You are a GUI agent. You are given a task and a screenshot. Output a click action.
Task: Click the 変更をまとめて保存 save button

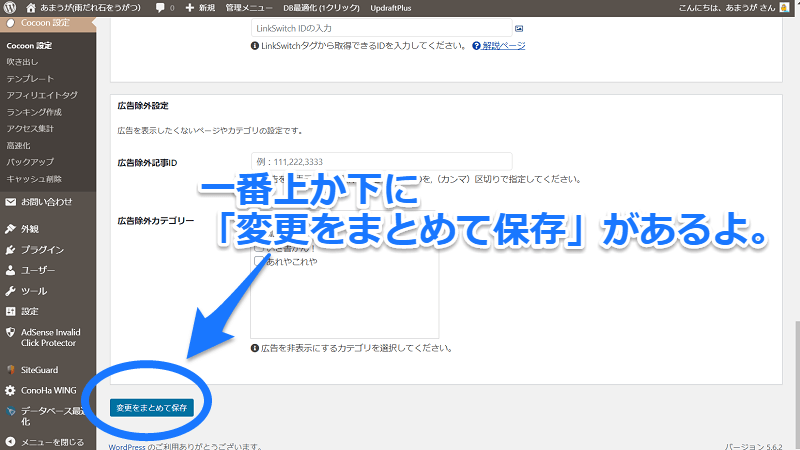point(151,408)
